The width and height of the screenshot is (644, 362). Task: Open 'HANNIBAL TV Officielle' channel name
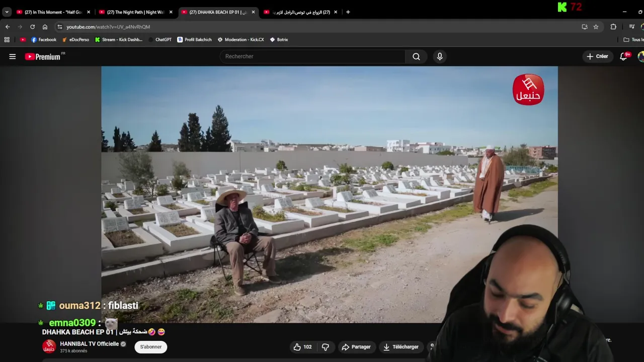click(x=90, y=344)
